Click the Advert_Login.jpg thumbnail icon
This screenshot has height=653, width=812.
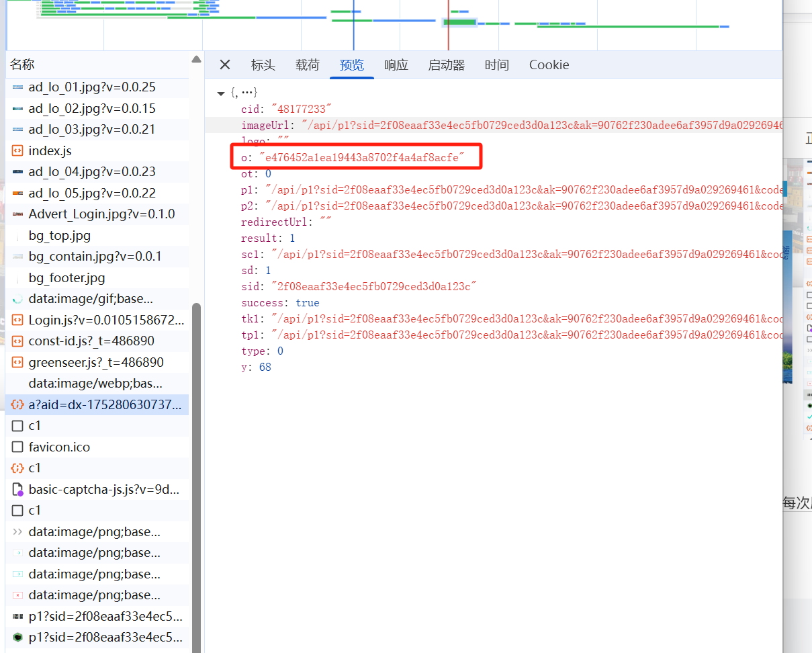17,214
